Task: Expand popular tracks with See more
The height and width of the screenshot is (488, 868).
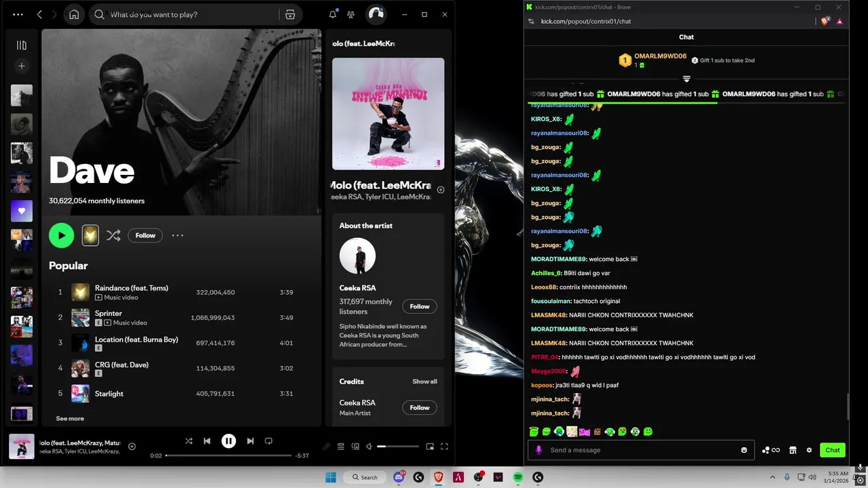Action: (70, 418)
